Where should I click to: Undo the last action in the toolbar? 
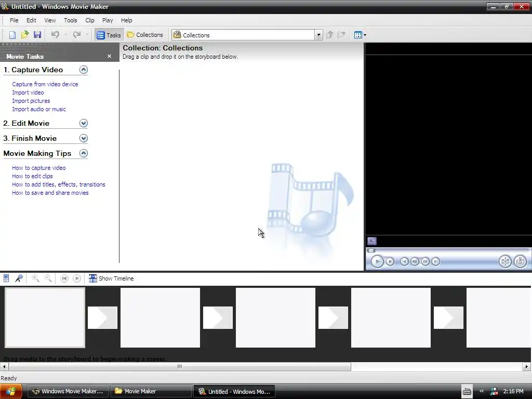click(x=55, y=35)
